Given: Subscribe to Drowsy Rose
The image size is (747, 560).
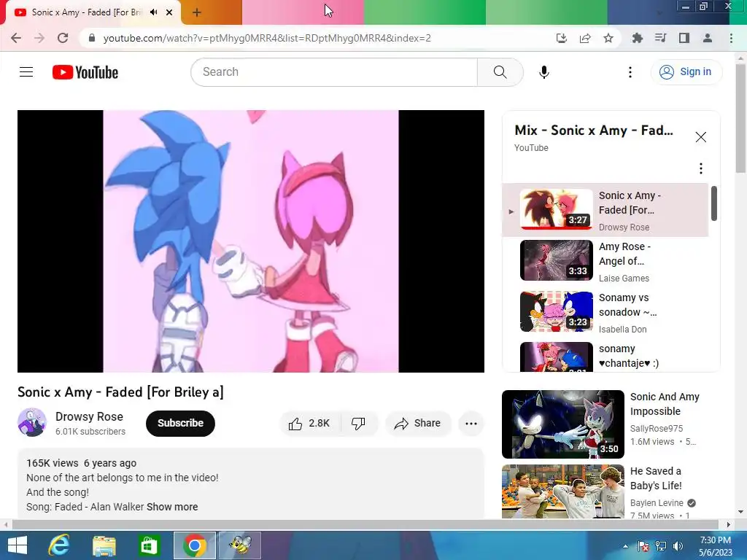Looking at the screenshot, I should pyautogui.click(x=181, y=423).
